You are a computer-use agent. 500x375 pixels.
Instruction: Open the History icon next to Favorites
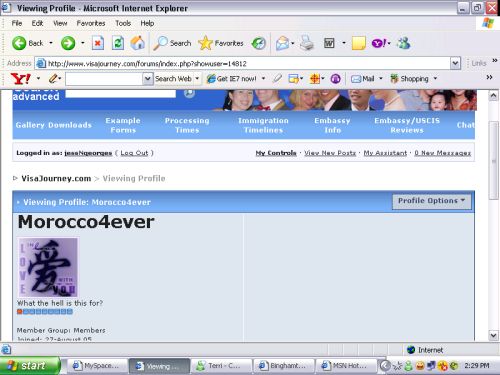tap(259, 43)
